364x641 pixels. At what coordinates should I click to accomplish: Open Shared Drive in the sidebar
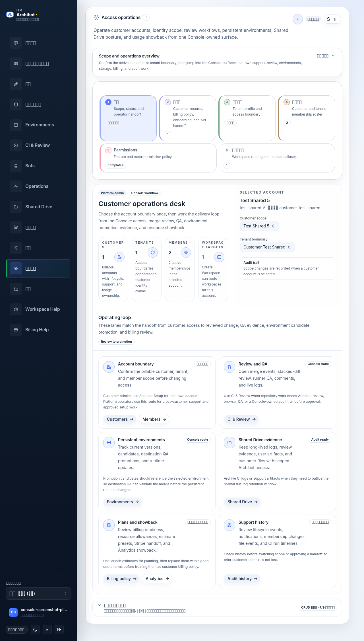(38, 207)
